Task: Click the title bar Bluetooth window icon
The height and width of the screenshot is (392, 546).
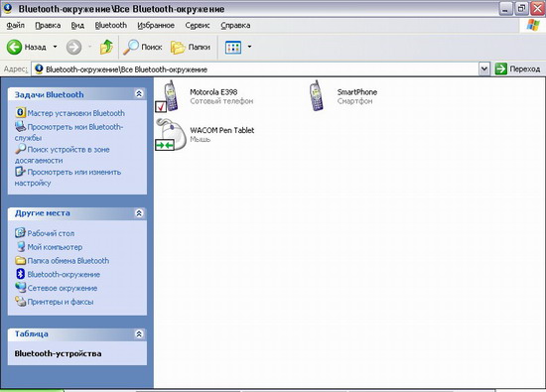Action: [x=7, y=8]
